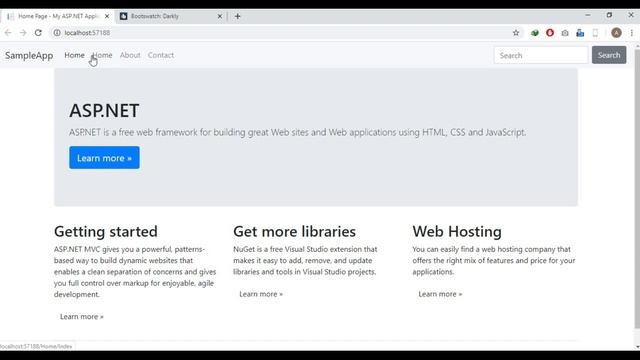Click the green extension icon
This screenshot has height=360, width=640.
pyautogui.click(x=535, y=33)
